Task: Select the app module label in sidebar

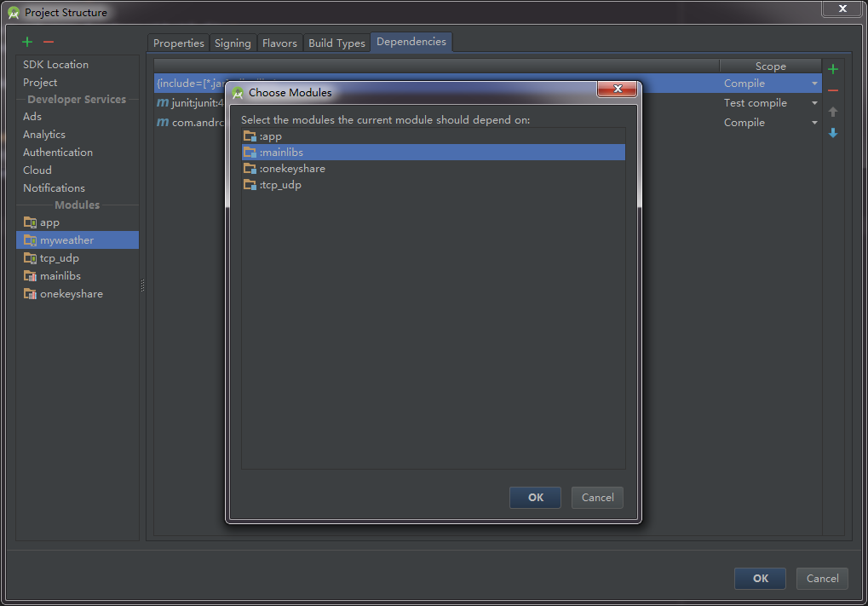Action: (49, 222)
